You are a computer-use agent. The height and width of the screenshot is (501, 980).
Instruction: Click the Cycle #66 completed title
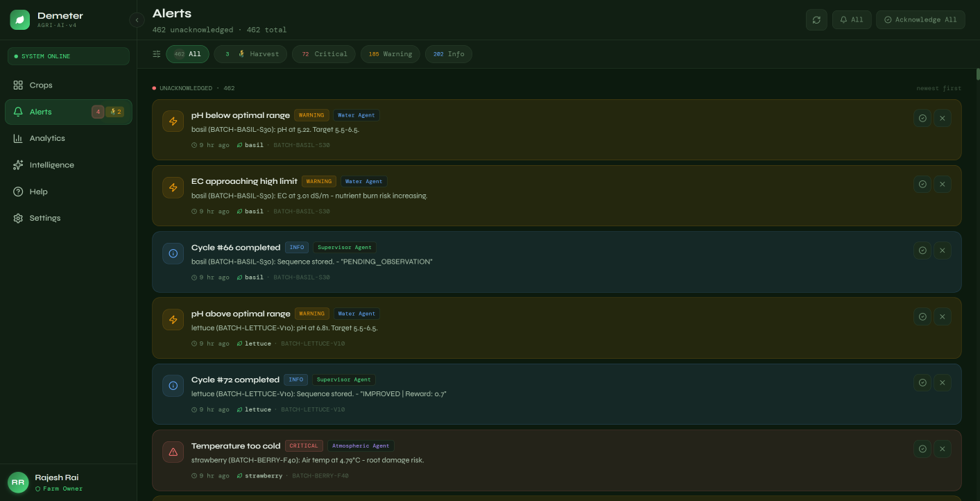(x=236, y=248)
